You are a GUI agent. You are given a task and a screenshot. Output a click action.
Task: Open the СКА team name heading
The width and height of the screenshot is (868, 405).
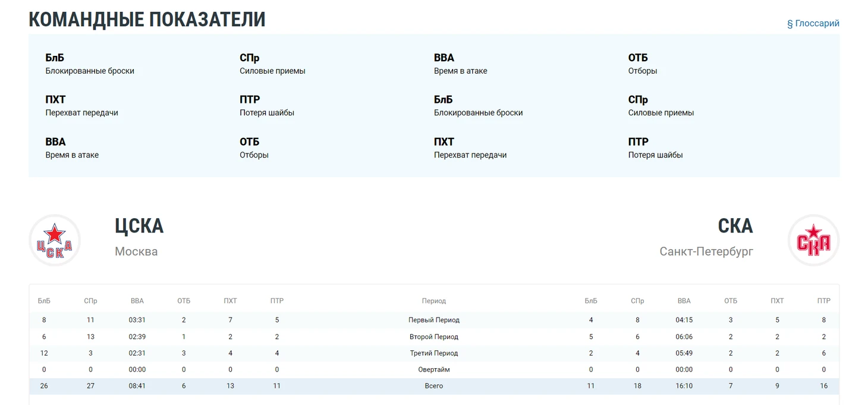[x=735, y=226]
